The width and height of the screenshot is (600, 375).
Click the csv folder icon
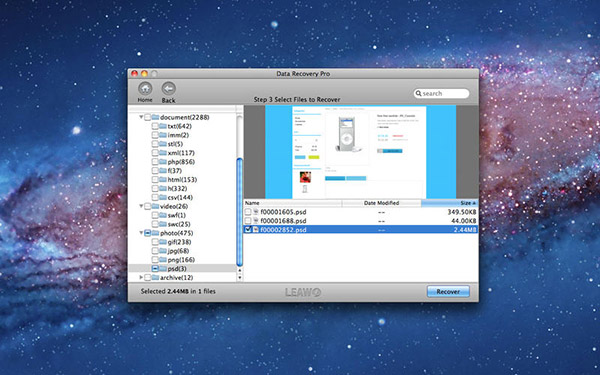[x=163, y=197]
